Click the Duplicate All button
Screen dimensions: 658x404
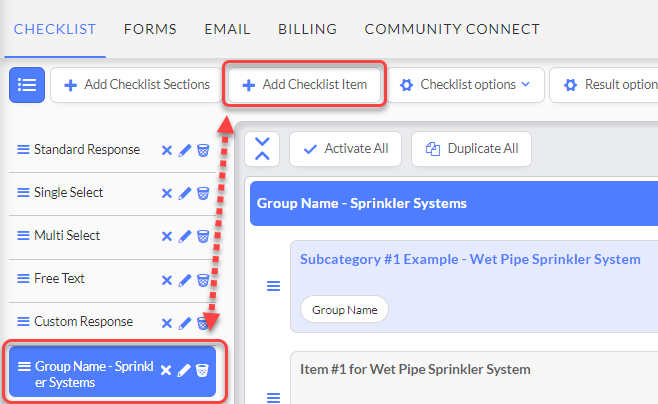(471, 149)
